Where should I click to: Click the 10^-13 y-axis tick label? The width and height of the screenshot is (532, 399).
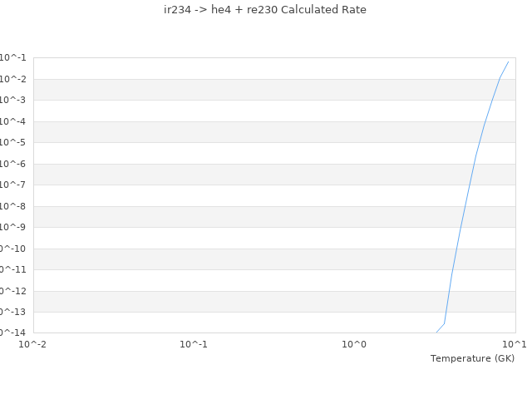[13, 312]
